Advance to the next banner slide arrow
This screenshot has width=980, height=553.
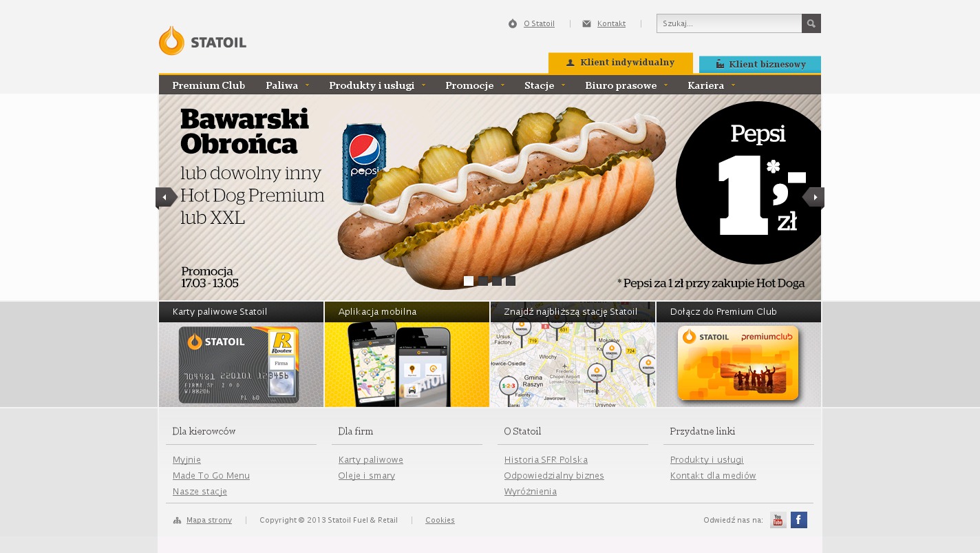[814, 198]
